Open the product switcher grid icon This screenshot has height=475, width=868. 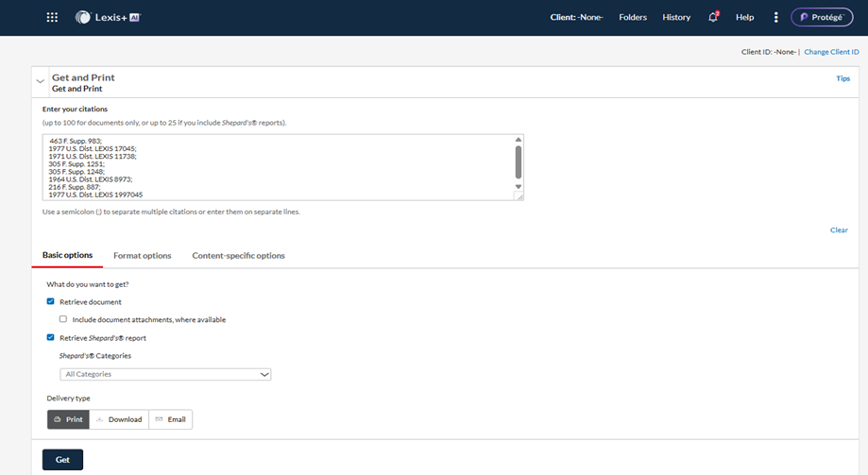point(52,17)
